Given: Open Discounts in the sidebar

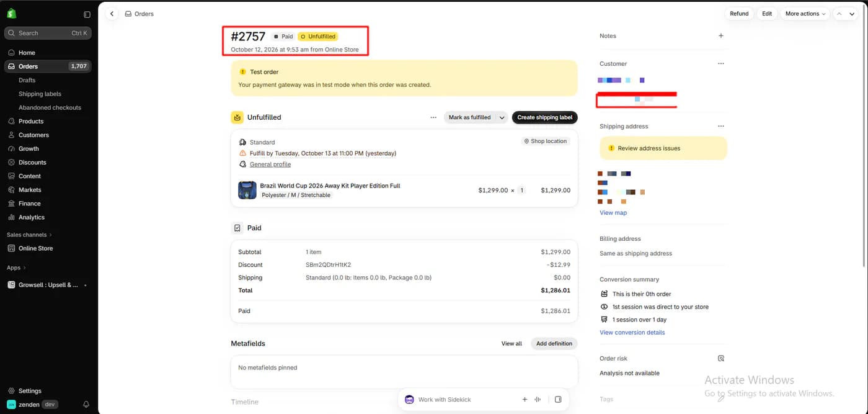Looking at the screenshot, I should point(32,163).
